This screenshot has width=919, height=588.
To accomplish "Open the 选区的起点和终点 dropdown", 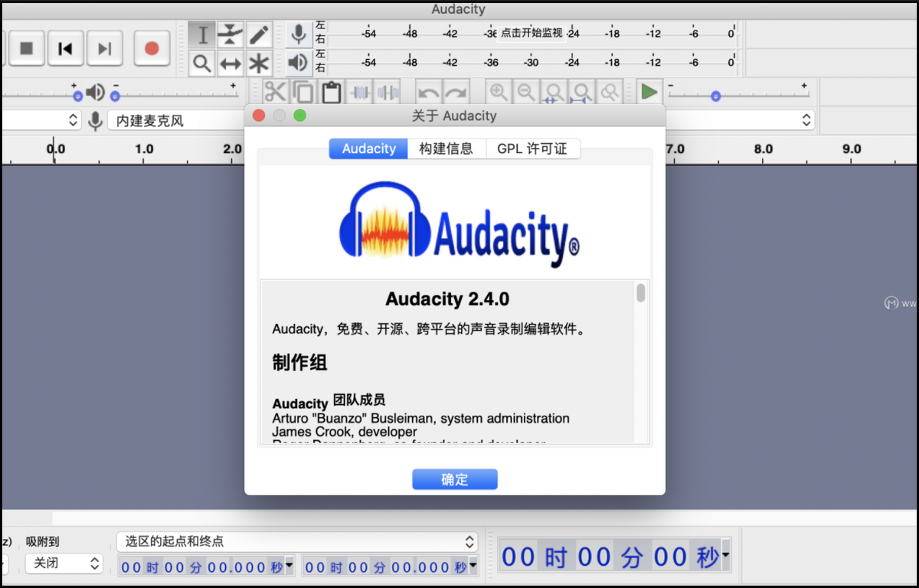I will [297, 541].
